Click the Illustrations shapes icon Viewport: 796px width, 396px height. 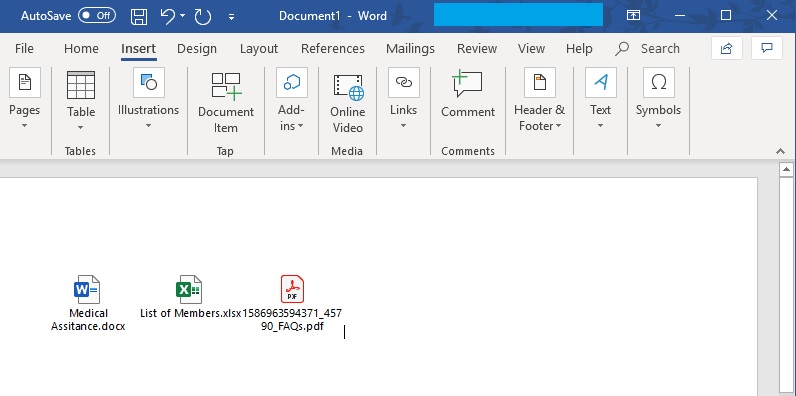pos(149,82)
